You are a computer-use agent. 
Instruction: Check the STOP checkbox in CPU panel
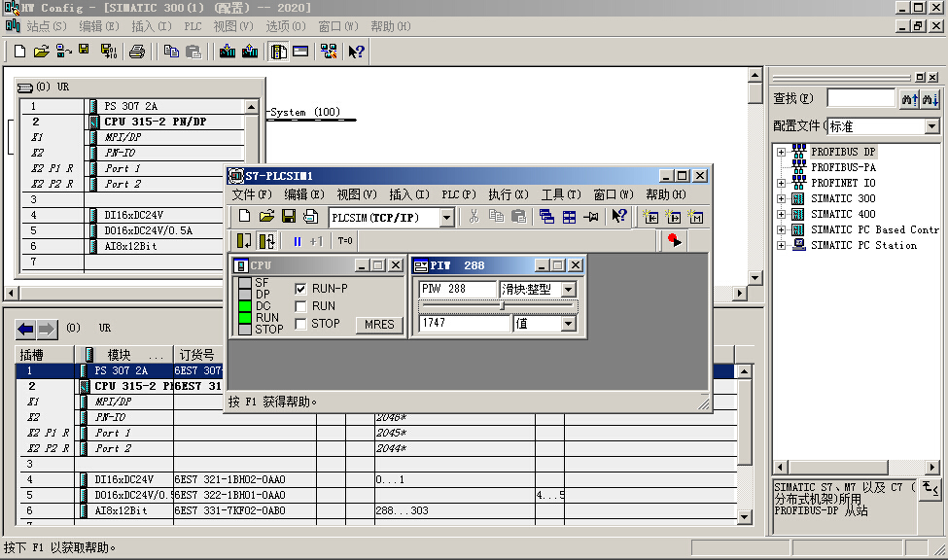[301, 324]
